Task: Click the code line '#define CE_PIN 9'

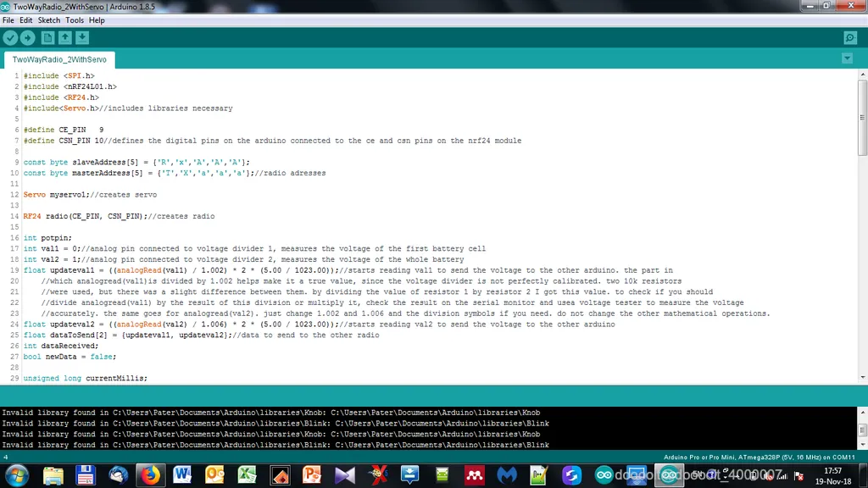Action: (x=64, y=130)
